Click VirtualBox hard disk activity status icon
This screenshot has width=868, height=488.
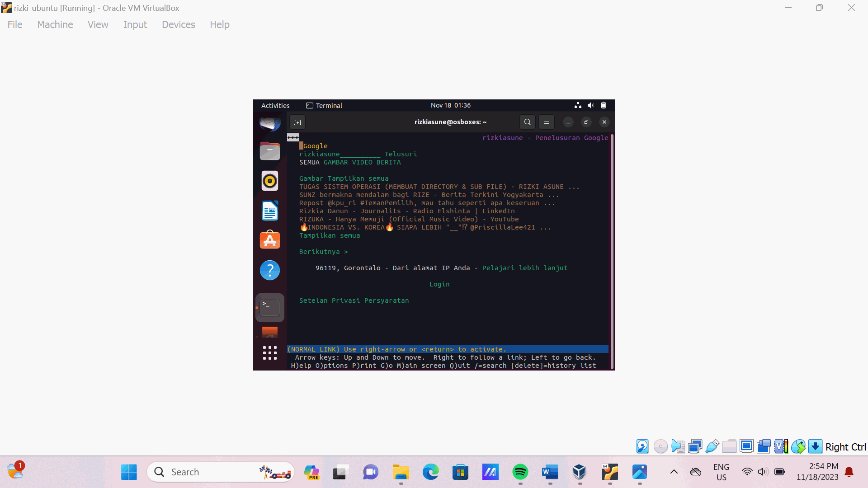pos(642,446)
